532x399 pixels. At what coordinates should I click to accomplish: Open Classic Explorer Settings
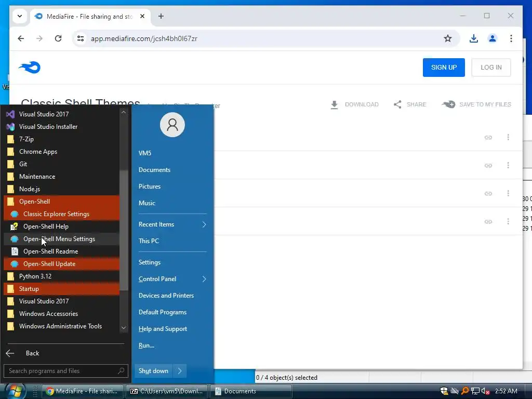tap(61, 214)
